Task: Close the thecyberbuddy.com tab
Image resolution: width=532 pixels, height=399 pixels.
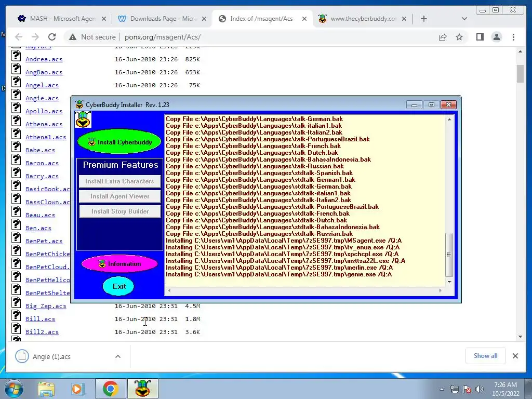Action: (x=404, y=19)
